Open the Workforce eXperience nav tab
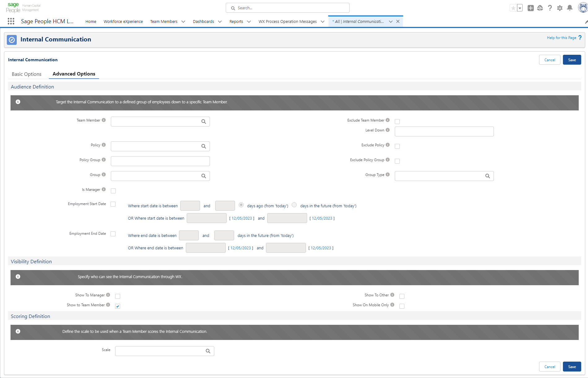588x378 pixels. 123,22
